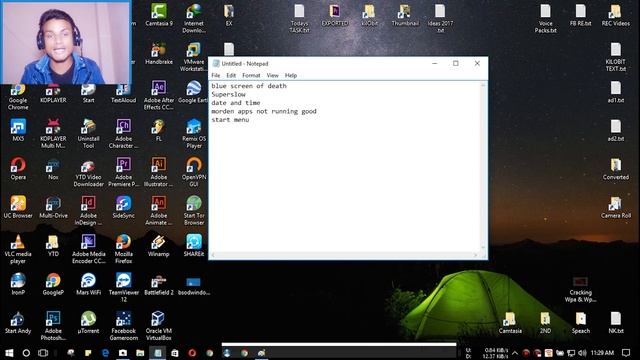The height and width of the screenshot is (360, 640).
Task: Click the Notepad horizontal scrollbar
Action: [x=344, y=255]
